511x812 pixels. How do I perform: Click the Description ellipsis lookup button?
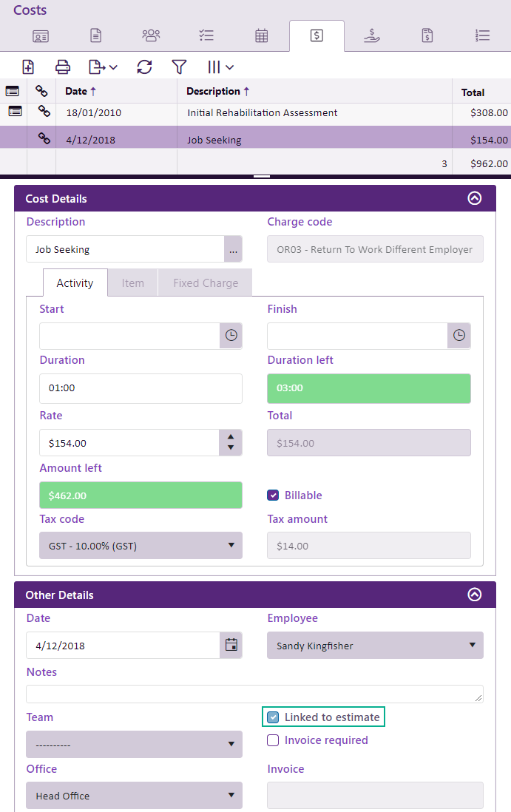click(233, 249)
